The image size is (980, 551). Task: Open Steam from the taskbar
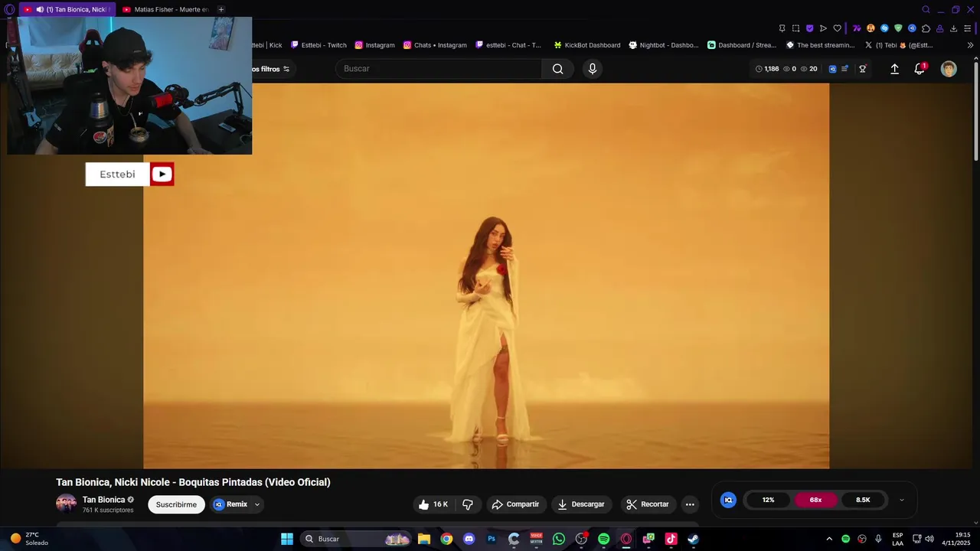click(x=693, y=539)
